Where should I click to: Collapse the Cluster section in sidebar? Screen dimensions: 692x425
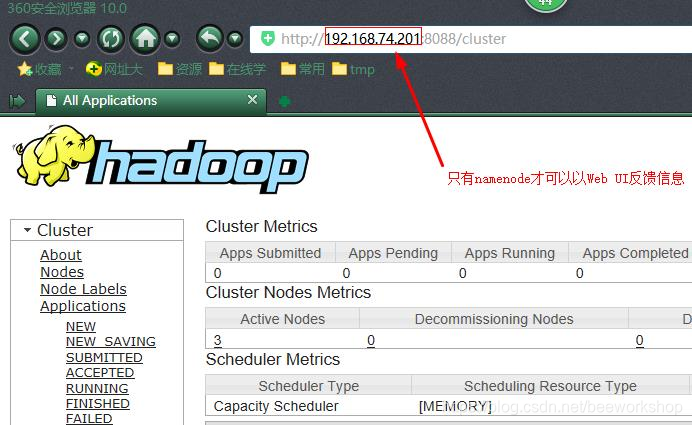coord(27,230)
